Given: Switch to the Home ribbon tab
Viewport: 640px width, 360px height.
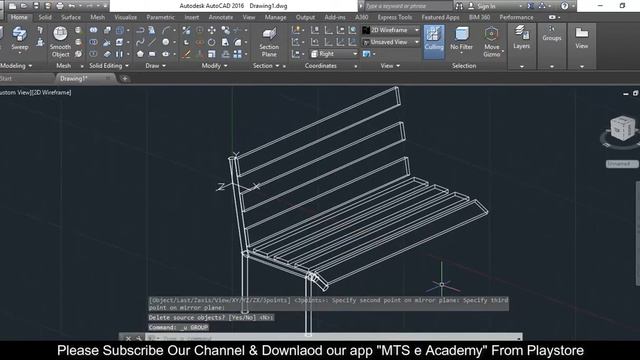Looking at the screenshot, I should tap(19, 17).
